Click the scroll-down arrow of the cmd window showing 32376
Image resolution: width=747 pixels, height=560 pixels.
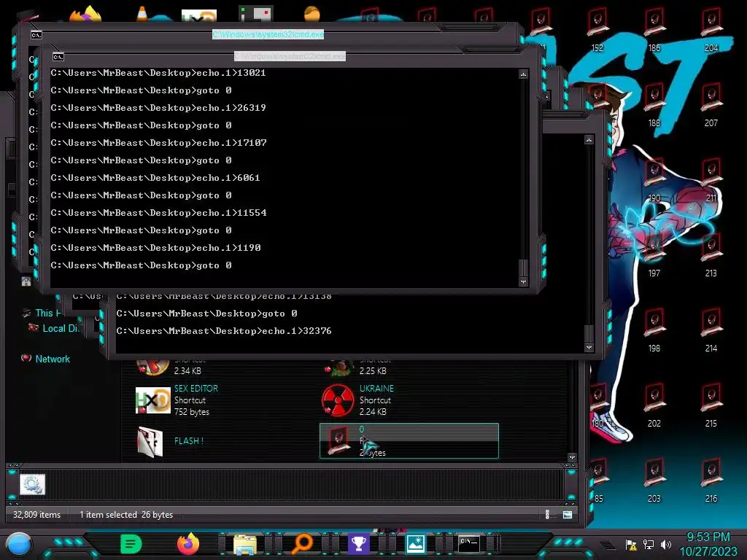pos(589,347)
